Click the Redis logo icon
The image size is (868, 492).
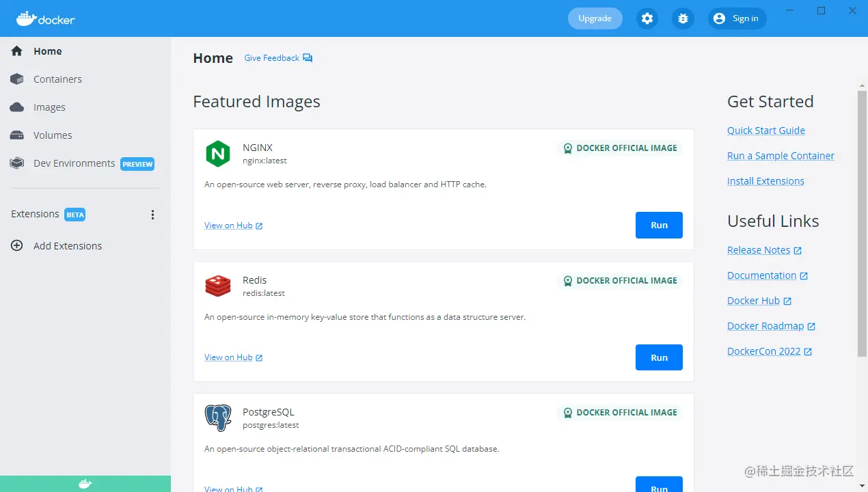218,286
